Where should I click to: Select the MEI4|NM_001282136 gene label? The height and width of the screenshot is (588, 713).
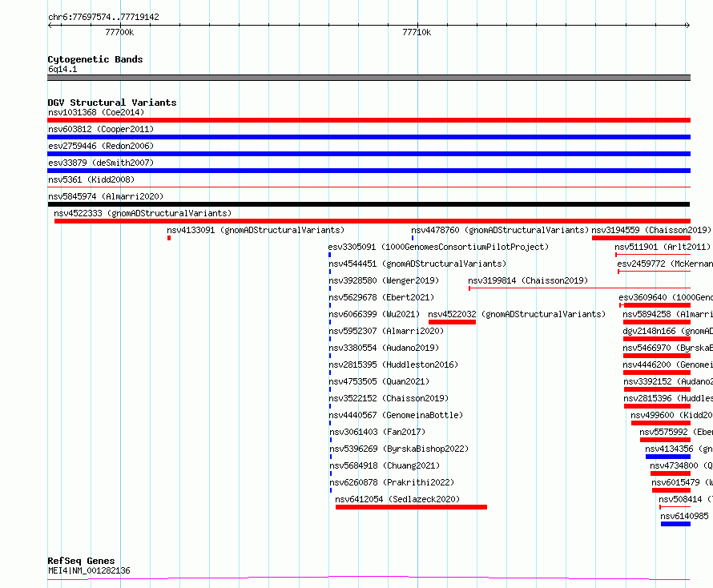(89, 570)
